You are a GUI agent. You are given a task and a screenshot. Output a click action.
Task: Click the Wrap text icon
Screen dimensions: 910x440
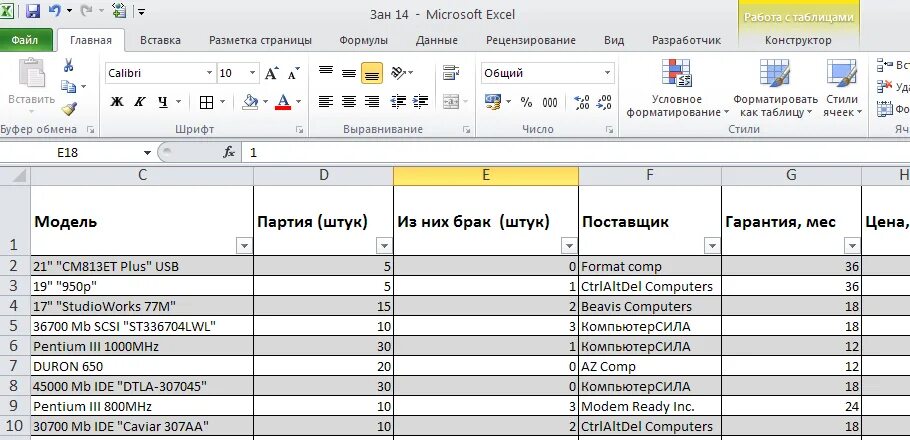451,73
